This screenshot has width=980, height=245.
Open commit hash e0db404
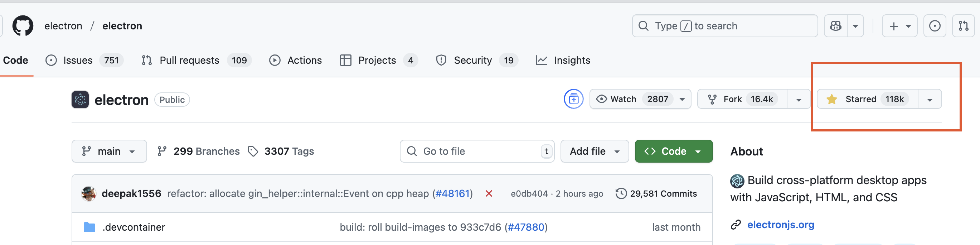click(529, 194)
